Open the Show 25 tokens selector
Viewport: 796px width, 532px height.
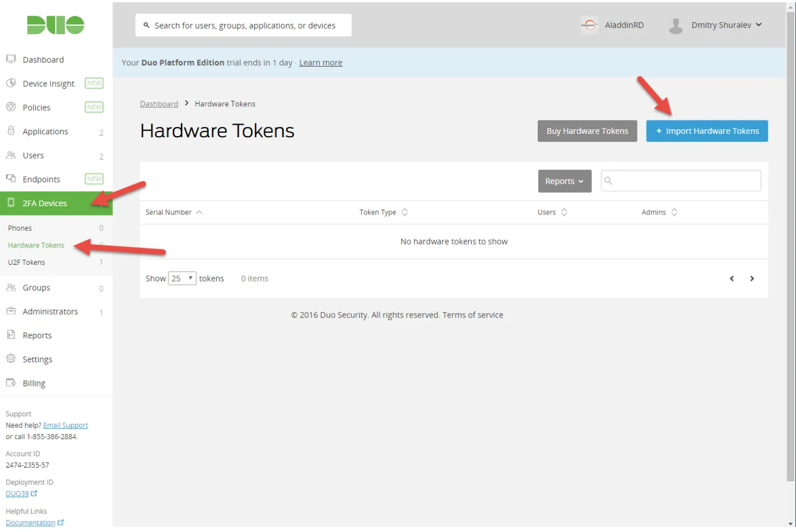click(182, 278)
